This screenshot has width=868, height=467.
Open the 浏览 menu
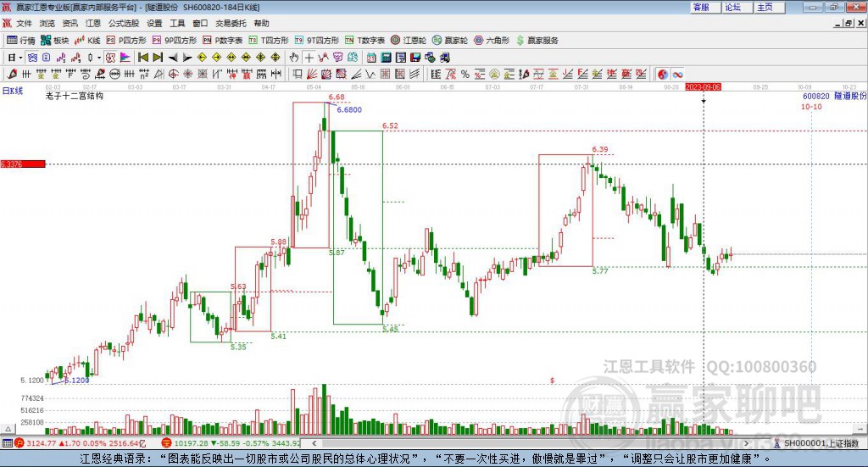[47, 23]
